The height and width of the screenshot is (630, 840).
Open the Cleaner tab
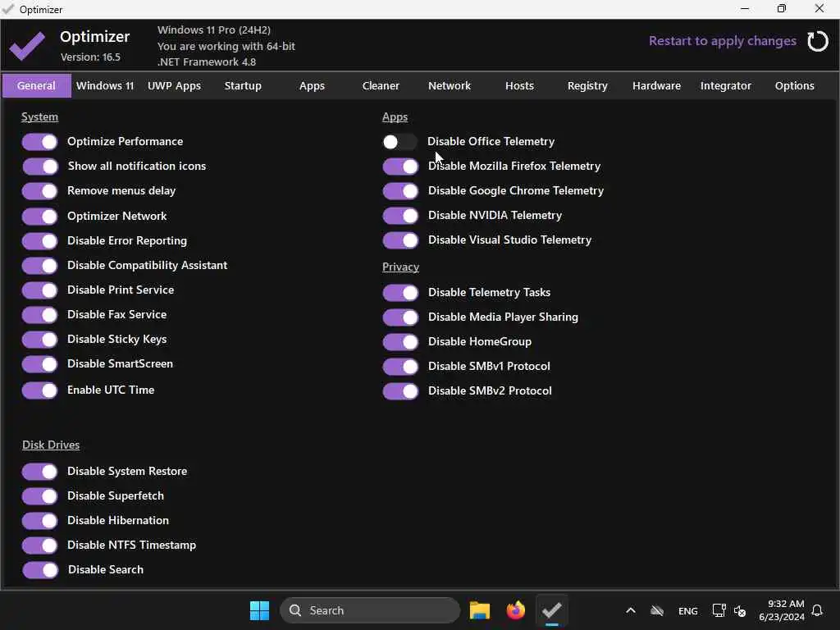(381, 85)
